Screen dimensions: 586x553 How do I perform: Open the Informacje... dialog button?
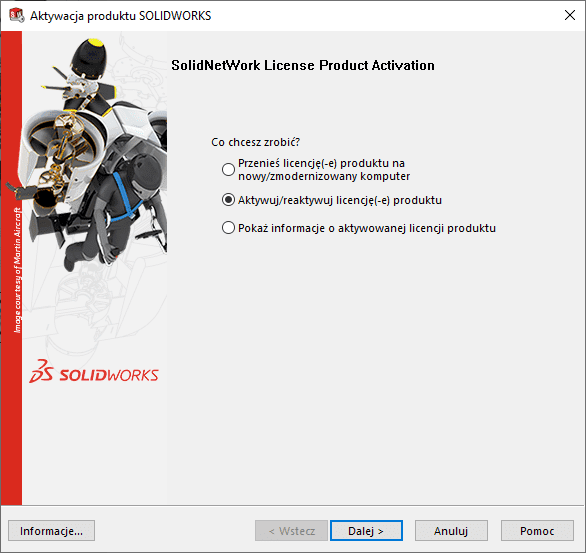pos(52,531)
